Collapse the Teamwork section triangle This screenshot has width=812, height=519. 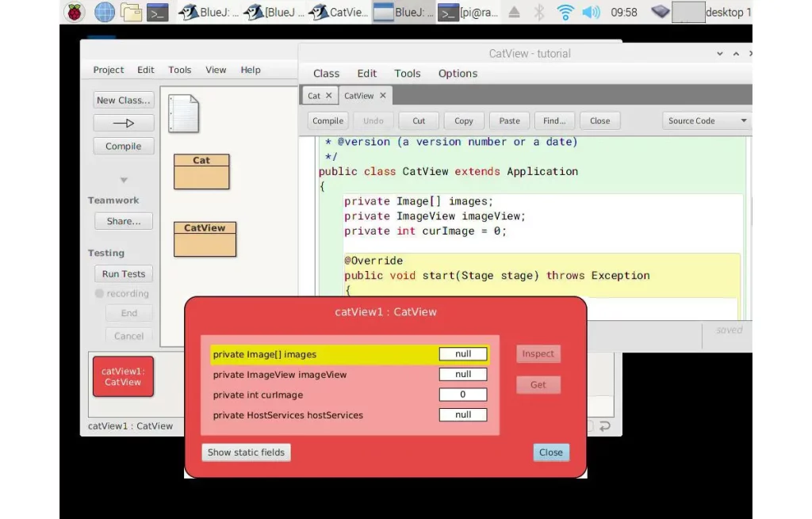point(124,180)
